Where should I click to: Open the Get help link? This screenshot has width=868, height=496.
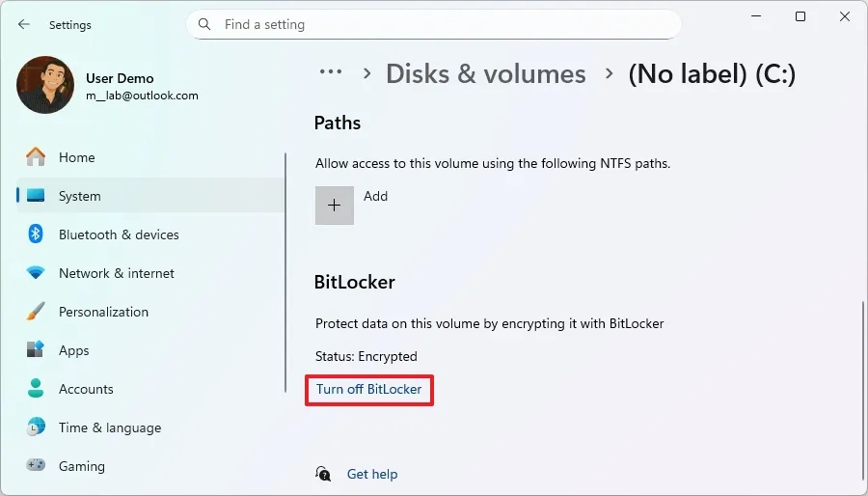coord(371,474)
